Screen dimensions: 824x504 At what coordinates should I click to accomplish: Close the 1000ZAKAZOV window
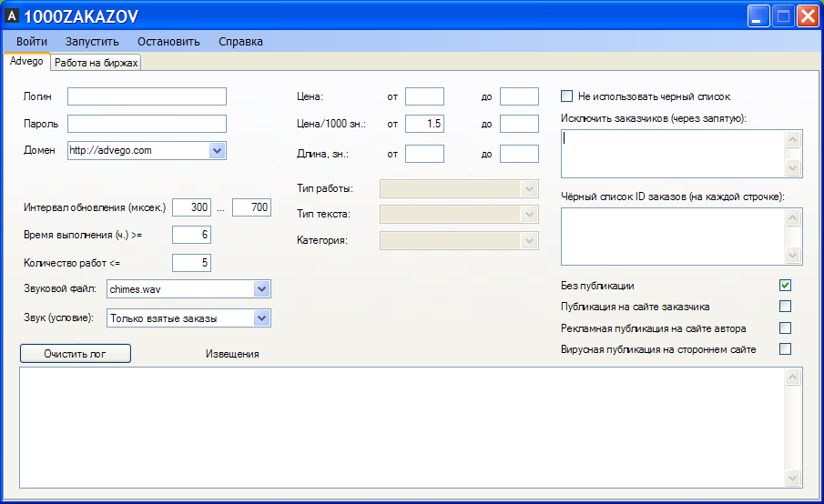pos(808,16)
